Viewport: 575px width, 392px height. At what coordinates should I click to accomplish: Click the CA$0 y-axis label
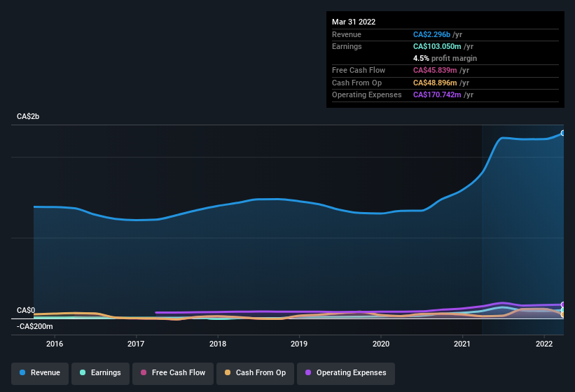[x=26, y=310]
